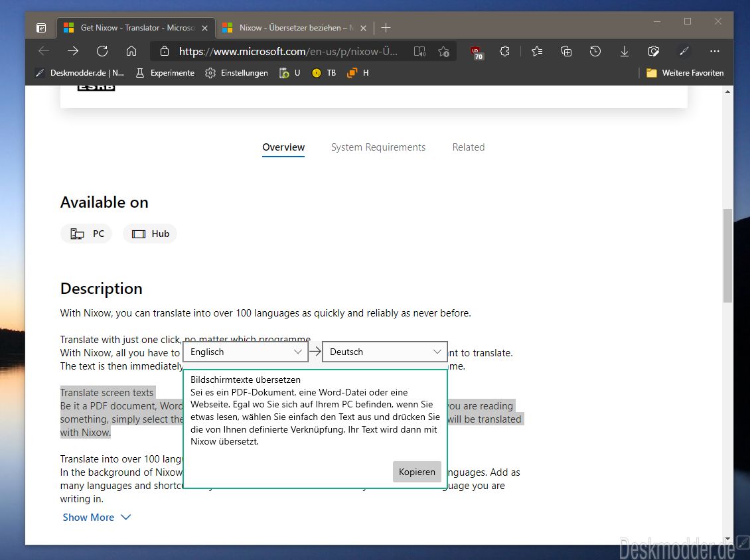
Task: Click the Hub availability chip
Action: [150, 234]
